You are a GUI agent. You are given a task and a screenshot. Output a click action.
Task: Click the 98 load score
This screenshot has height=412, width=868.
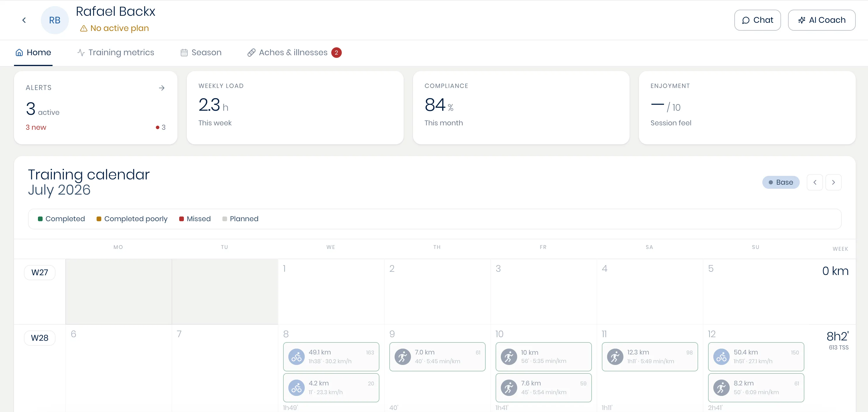[689, 353]
